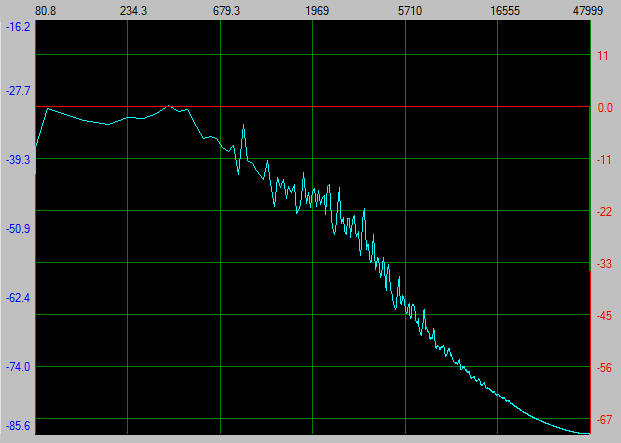Click the red -11 scale label
This screenshot has height=443, width=621.
coord(605,160)
